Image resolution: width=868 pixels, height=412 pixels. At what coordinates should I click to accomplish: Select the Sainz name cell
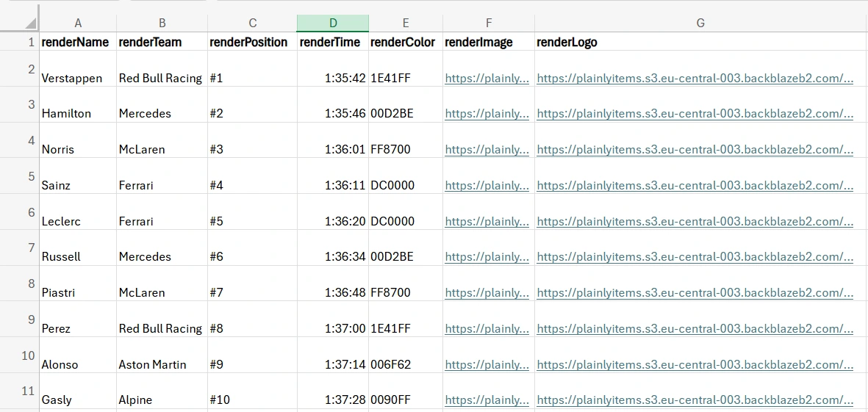(78, 176)
